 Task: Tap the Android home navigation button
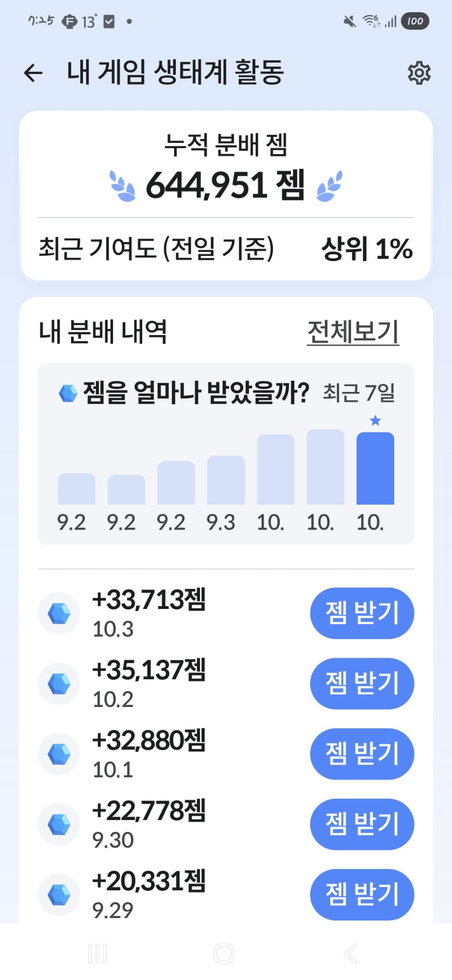224,953
